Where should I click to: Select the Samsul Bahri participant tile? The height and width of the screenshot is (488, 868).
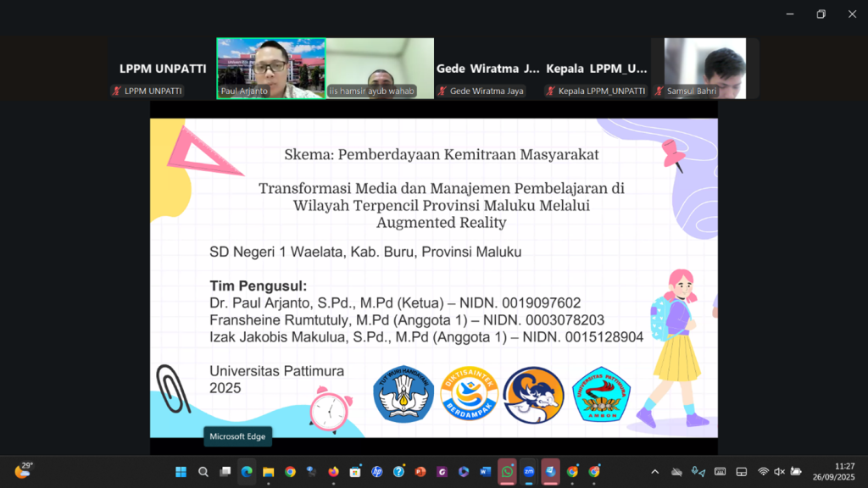pos(704,68)
